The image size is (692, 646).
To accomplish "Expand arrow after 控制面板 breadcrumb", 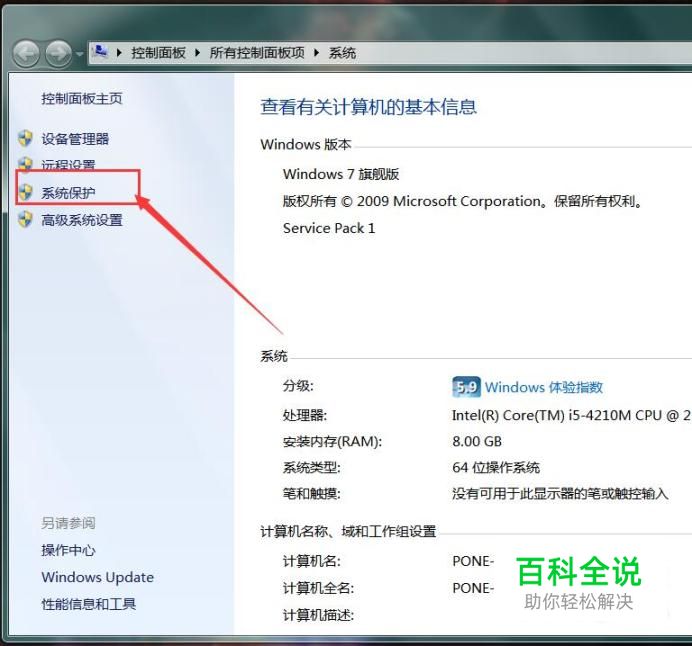I will (197, 53).
